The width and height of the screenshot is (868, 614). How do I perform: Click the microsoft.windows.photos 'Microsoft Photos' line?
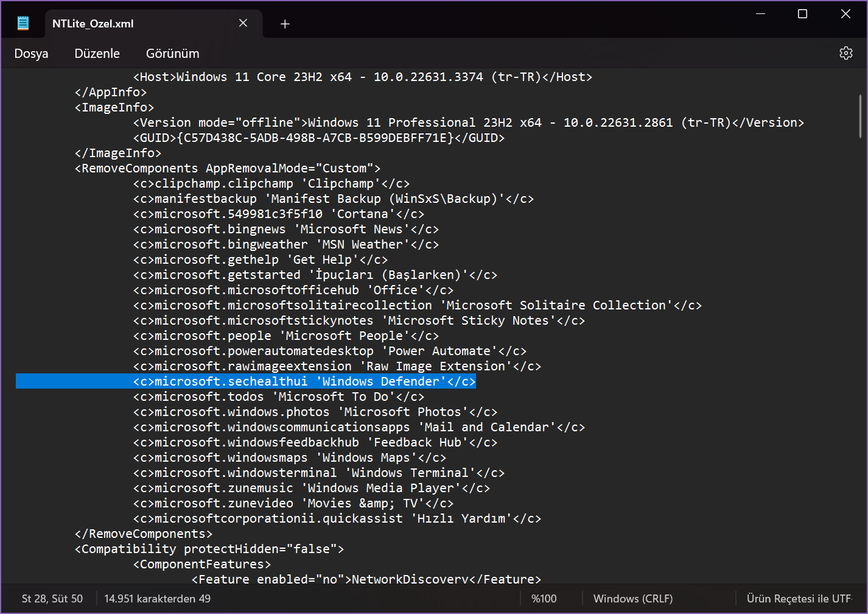[x=315, y=412]
